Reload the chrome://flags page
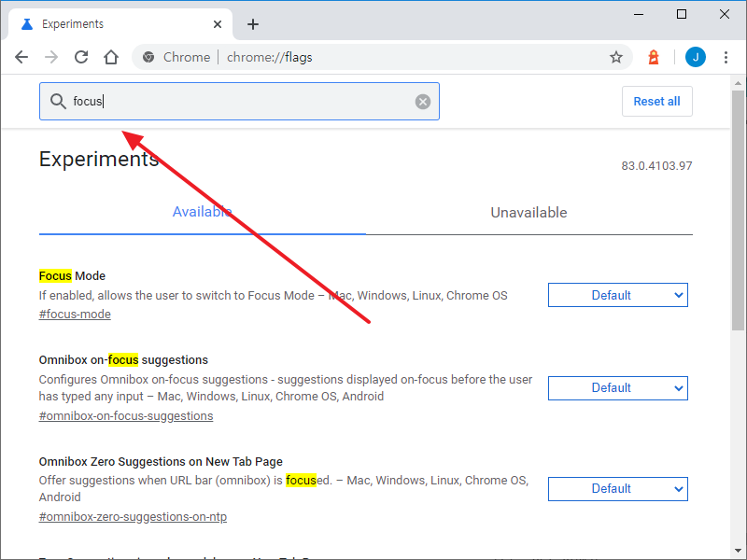Image resolution: width=747 pixels, height=560 pixels. pos(81,57)
